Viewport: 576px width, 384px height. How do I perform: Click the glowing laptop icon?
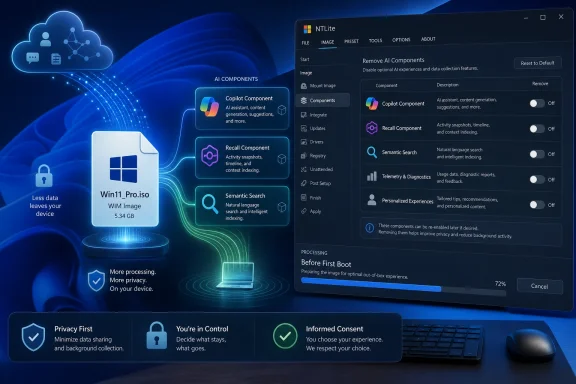click(x=237, y=275)
